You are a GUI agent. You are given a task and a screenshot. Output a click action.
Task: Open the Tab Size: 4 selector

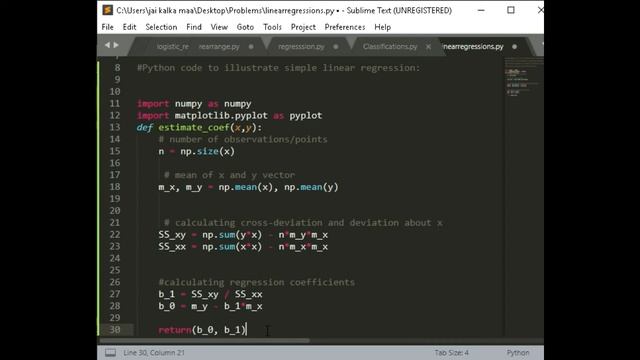(451, 353)
